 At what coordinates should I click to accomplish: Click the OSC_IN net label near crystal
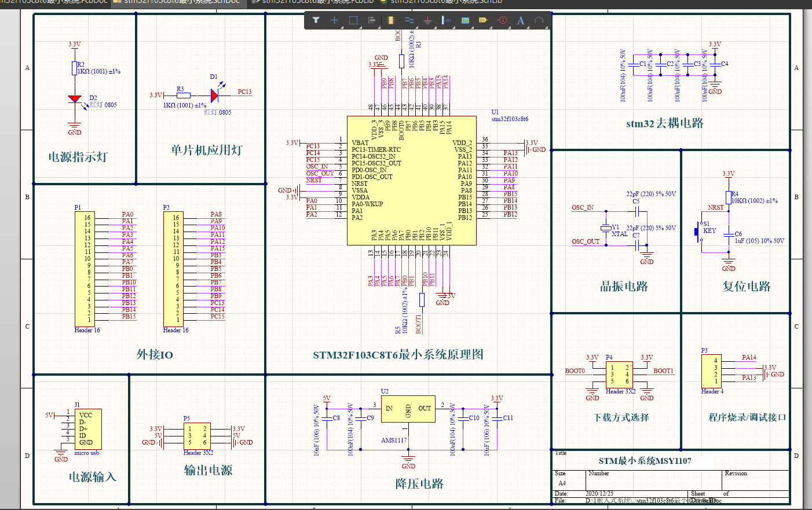point(583,207)
